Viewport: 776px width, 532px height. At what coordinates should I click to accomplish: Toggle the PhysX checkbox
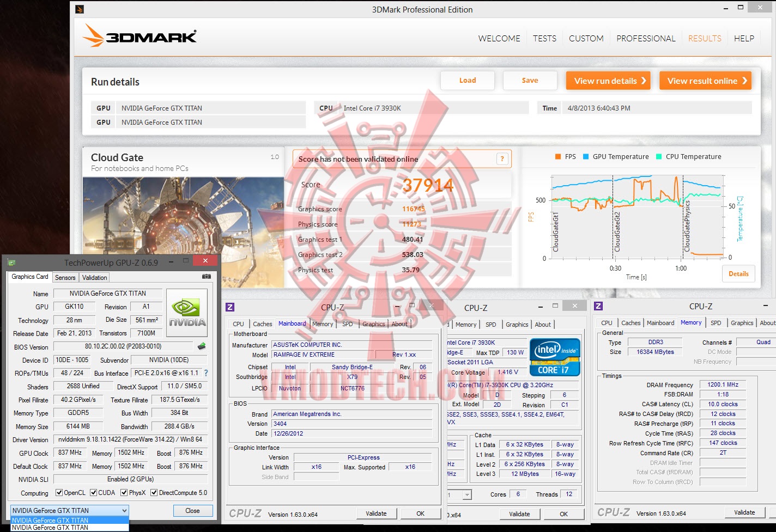pos(124,493)
